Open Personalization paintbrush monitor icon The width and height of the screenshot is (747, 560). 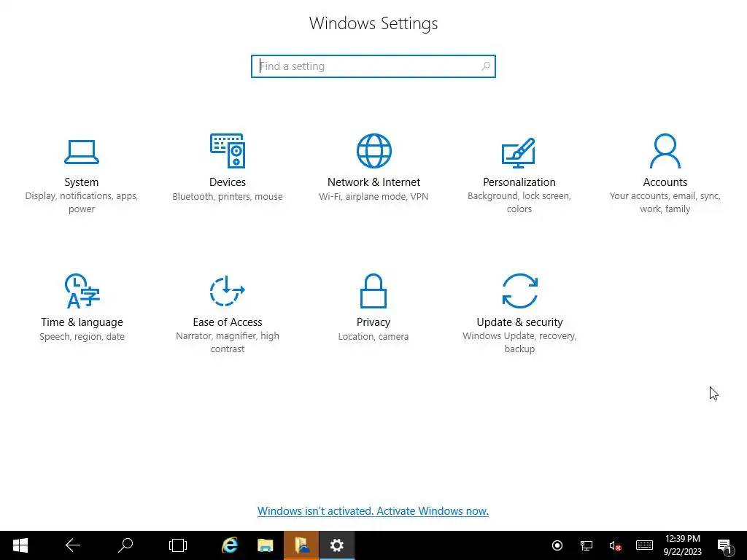point(519,152)
